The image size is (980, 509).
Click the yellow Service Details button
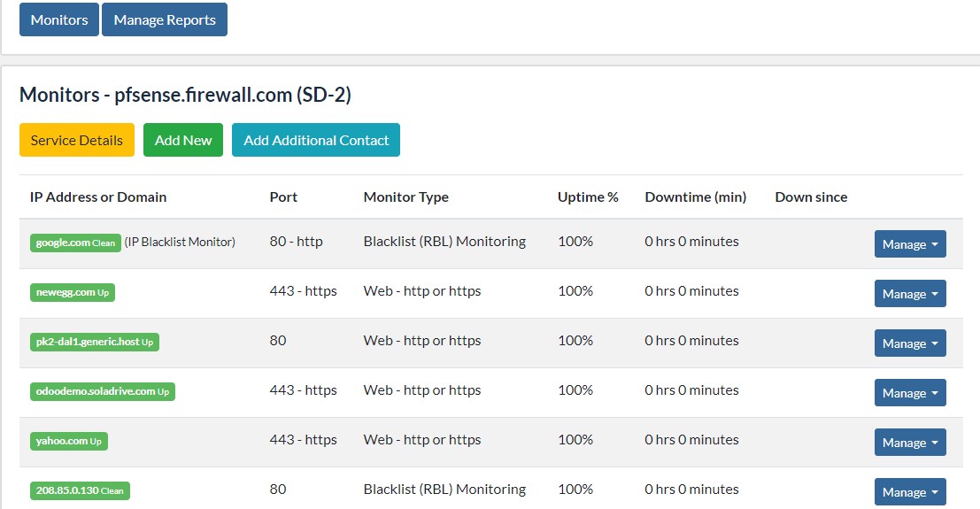point(77,140)
